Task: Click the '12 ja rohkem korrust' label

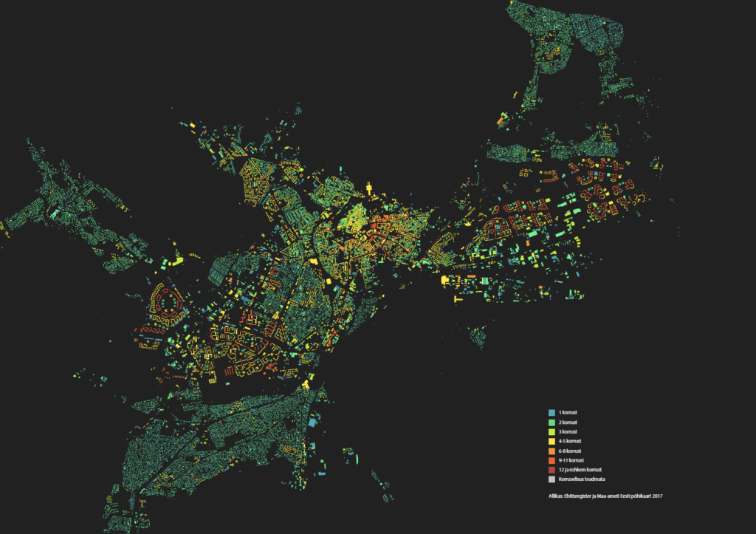Action: click(x=580, y=469)
